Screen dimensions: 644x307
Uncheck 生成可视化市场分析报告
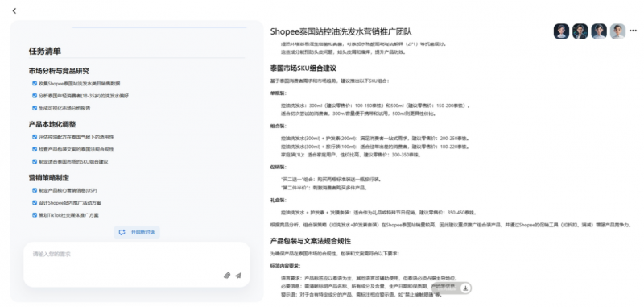coord(35,108)
